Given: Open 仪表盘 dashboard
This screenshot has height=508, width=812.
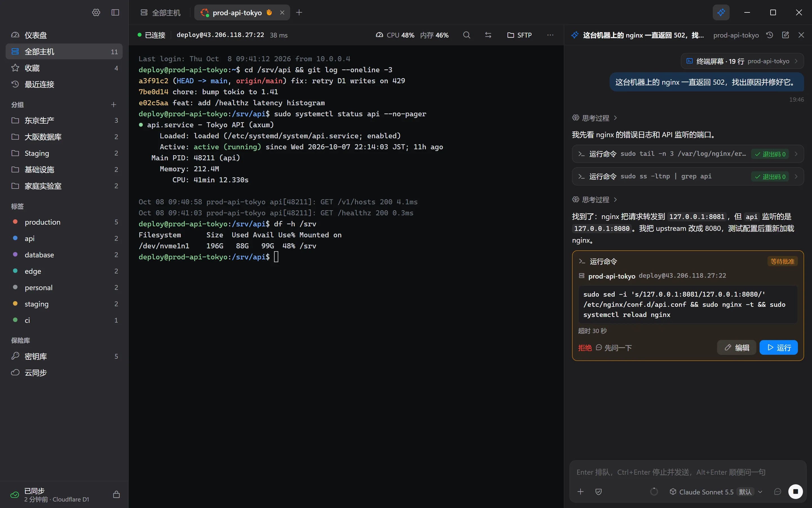Looking at the screenshot, I should (x=64, y=35).
